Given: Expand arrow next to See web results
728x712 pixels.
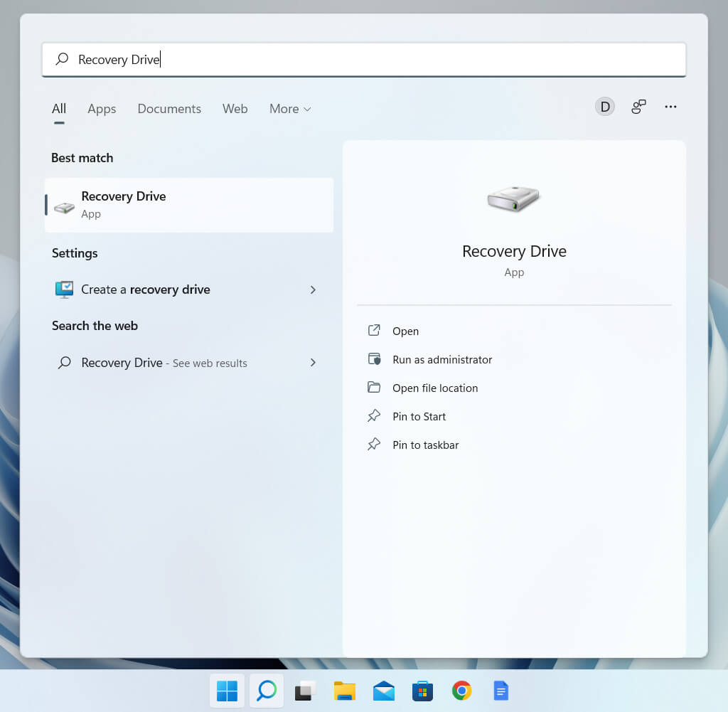Looking at the screenshot, I should tap(313, 362).
